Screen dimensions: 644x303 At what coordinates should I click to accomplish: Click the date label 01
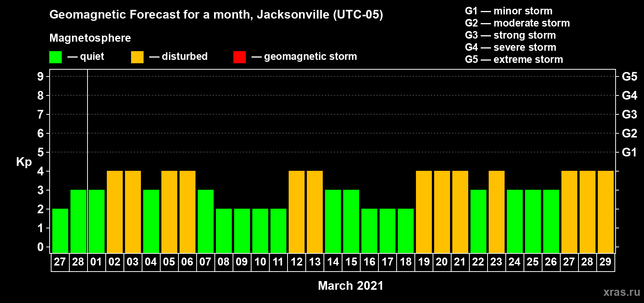tap(96, 262)
